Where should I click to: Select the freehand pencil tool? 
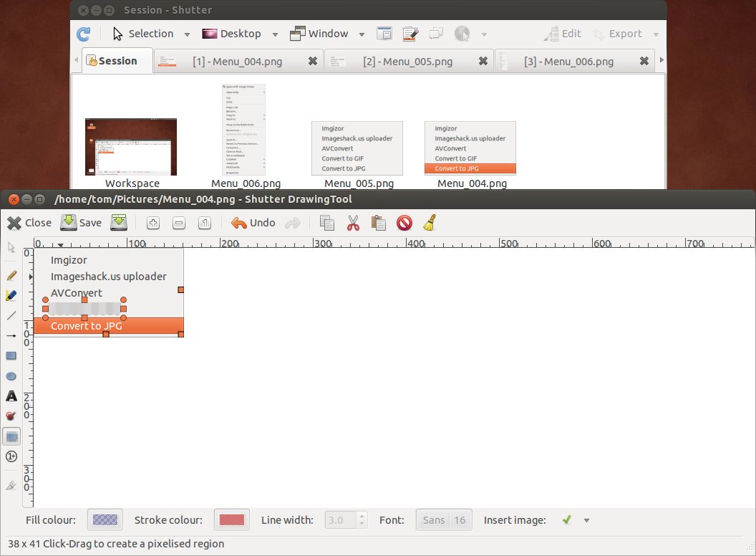point(11,276)
